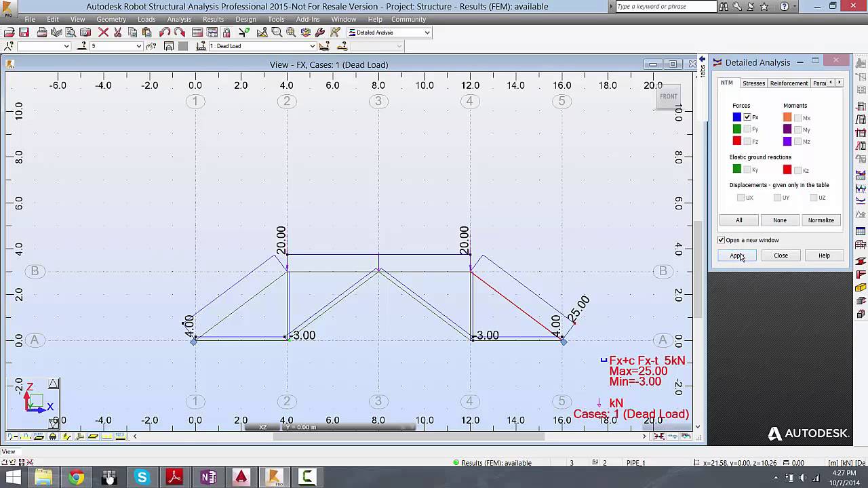Screen dimensions: 868x488
Task: Click the Calculations calculator icon
Action: click(x=197, y=33)
